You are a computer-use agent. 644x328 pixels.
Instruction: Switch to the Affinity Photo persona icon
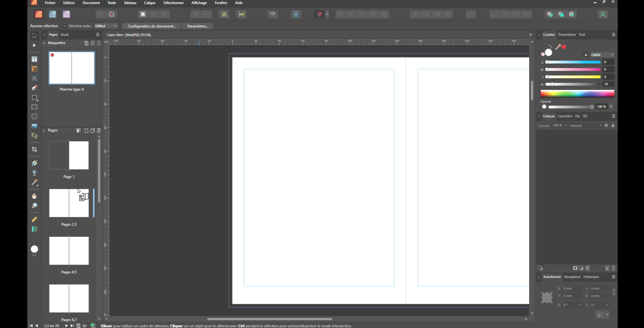pos(66,14)
